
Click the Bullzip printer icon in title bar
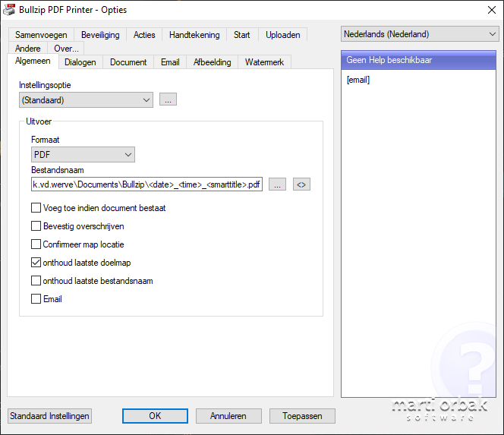coord(9,10)
